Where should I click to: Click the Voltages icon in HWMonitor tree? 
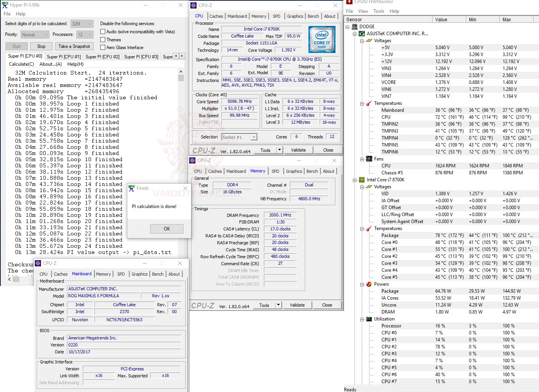[x=368, y=40]
